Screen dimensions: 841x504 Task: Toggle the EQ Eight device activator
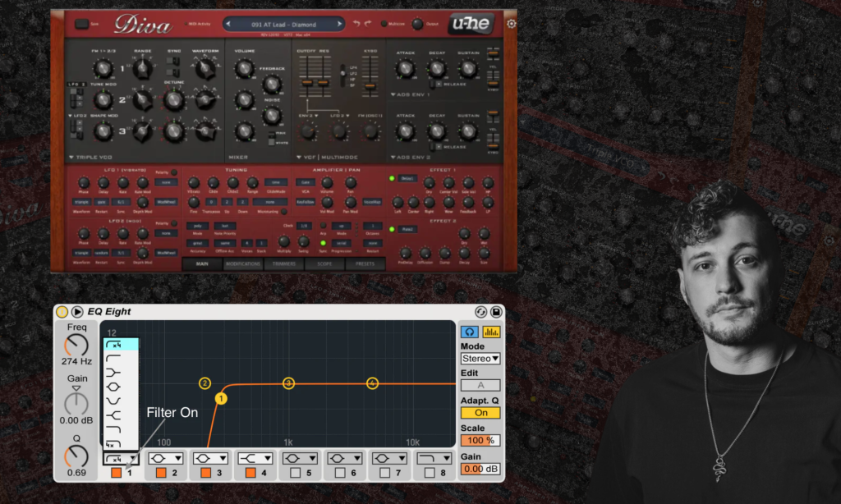pyautogui.click(x=62, y=312)
